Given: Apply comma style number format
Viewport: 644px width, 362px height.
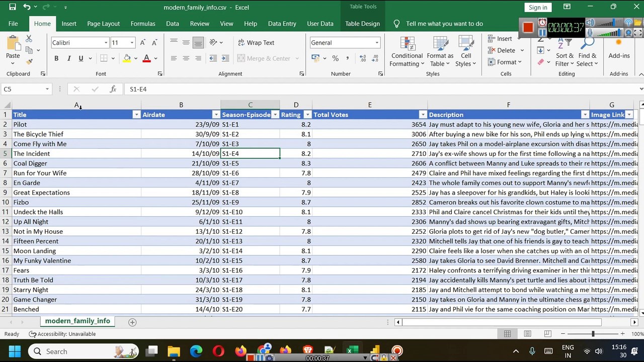Looking at the screenshot, I should click(347, 58).
